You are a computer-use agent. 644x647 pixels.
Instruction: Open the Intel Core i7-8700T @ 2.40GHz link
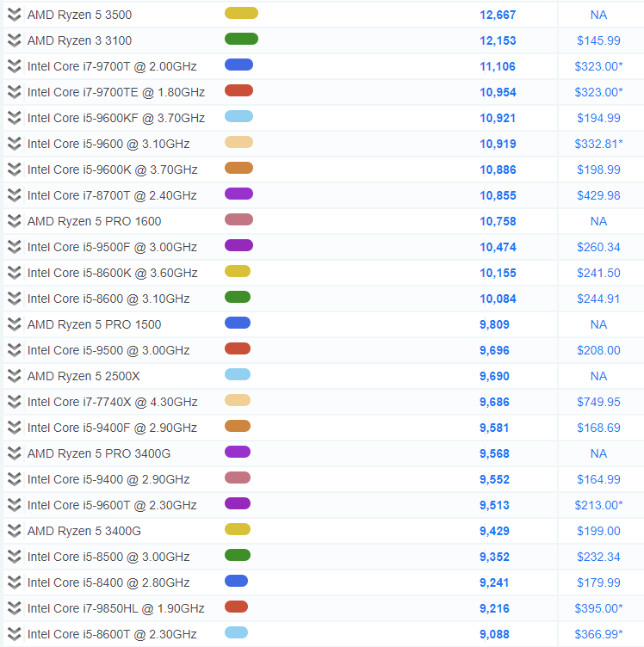click(112, 195)
